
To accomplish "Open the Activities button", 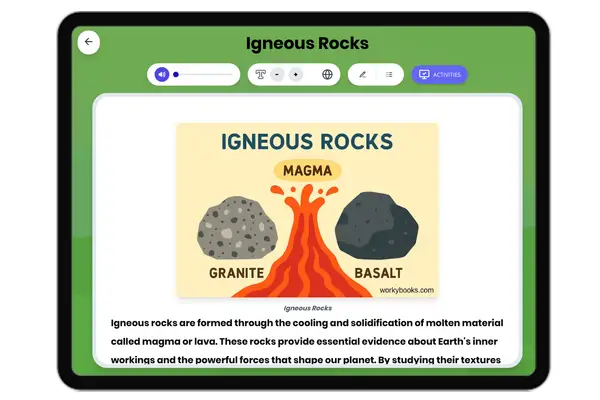I will coord(440,74).
